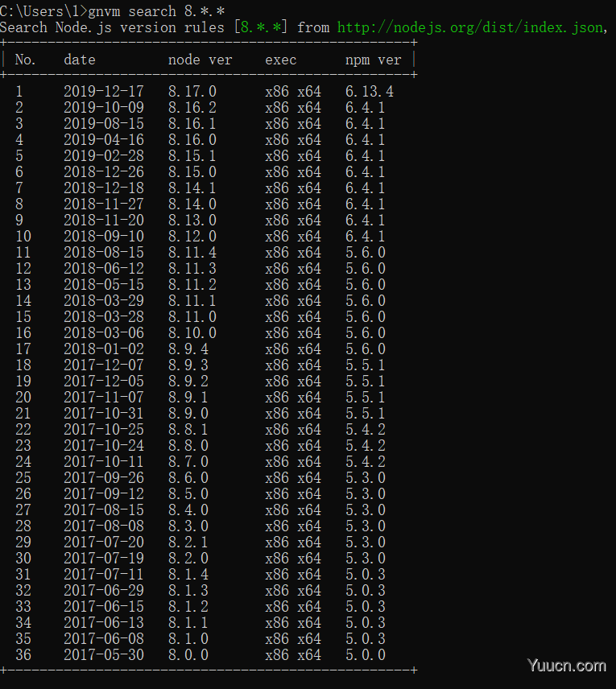The width and height of the screenshot is (616, 689).
Task: Select node version 8.16.2
Action: (x=192, y=108)
